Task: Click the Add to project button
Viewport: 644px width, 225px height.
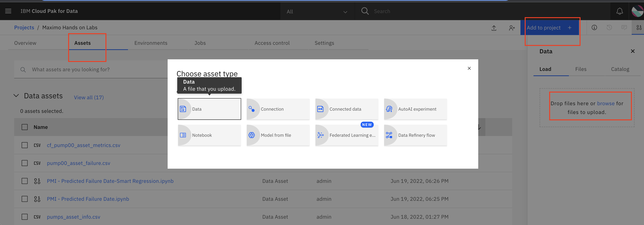Action: (550, 27)
